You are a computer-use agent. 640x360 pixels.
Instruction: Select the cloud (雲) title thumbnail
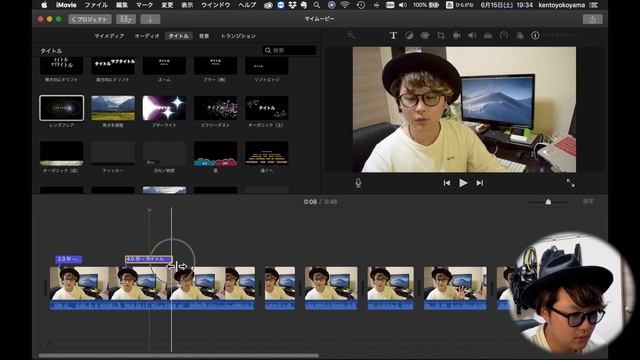(216, 153)
